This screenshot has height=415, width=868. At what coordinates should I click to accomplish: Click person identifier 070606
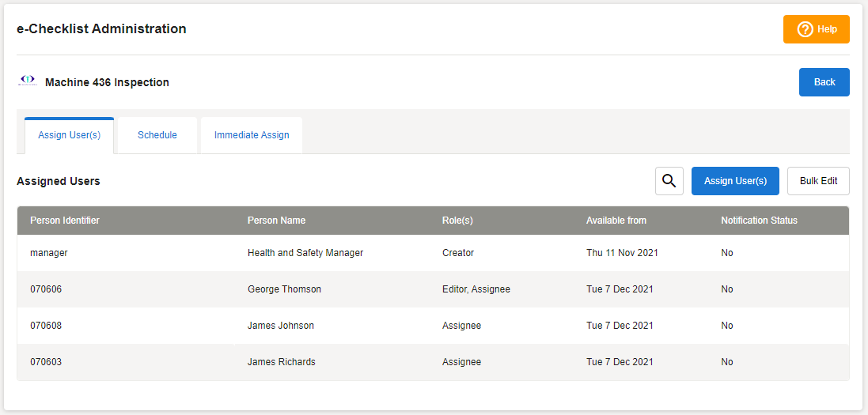click(x=46, y=289)
